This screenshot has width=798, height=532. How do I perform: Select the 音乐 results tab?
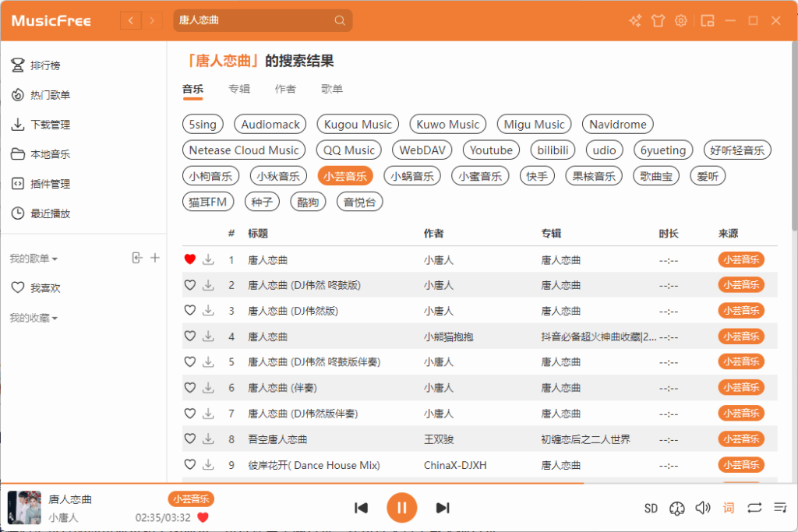coord(193,89)
